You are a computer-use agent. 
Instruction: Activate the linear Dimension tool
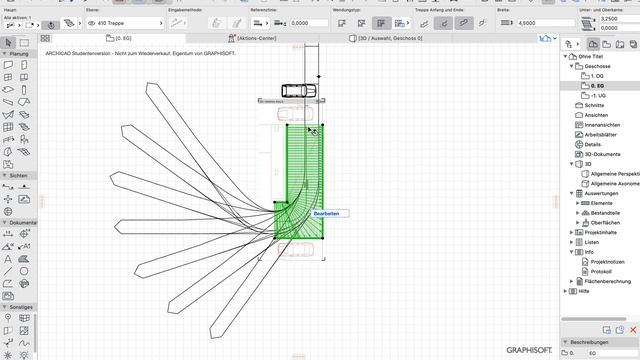(x=8, y=234)
